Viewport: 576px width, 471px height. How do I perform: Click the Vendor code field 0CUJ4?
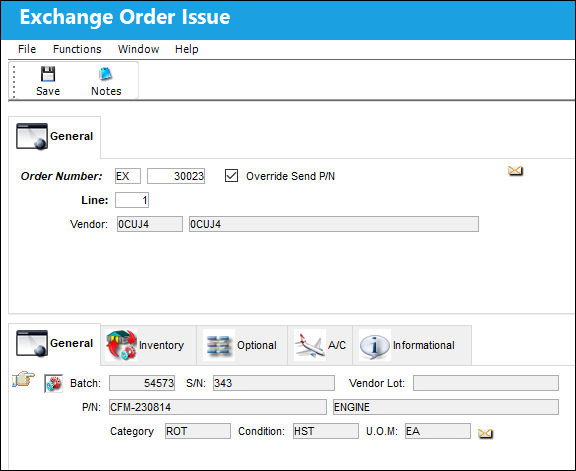pyautogui.click(x=150, y=224)
